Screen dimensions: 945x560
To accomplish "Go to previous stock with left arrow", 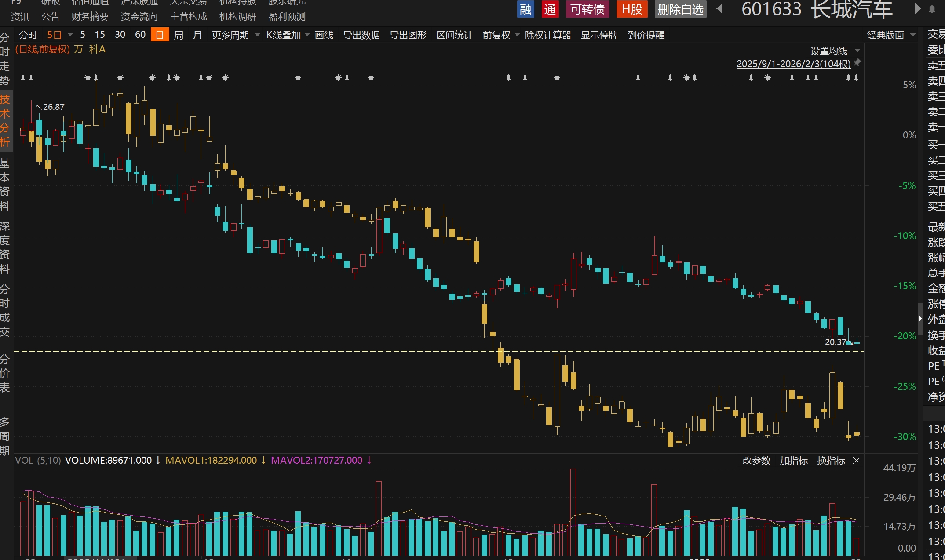I will [x=720, y=9].
